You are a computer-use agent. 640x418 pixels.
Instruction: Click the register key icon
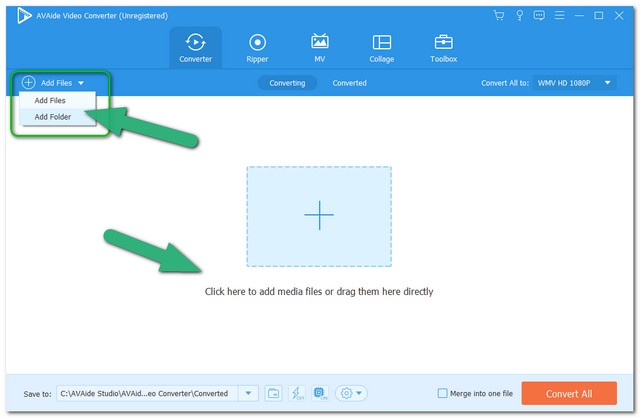[x=520, y=16]
